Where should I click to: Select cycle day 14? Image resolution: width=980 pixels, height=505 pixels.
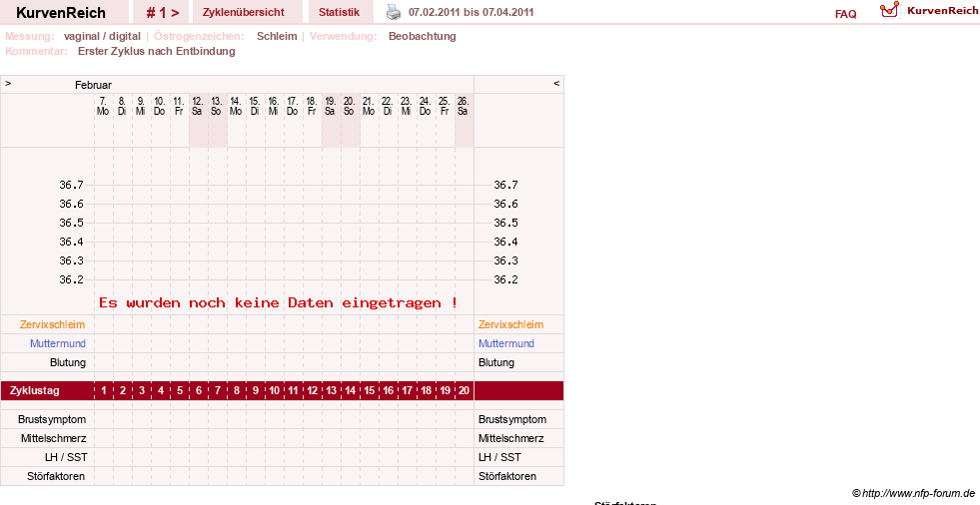click(350, 391)
